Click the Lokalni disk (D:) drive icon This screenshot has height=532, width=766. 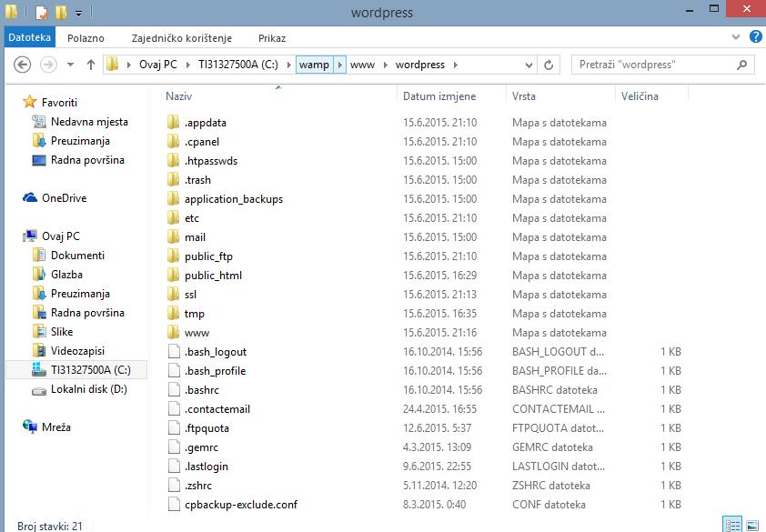39,390
